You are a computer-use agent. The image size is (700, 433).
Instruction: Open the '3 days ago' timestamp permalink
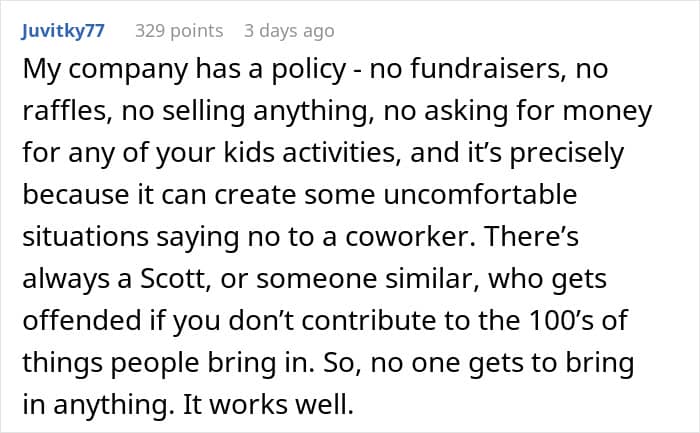[289, 31]
